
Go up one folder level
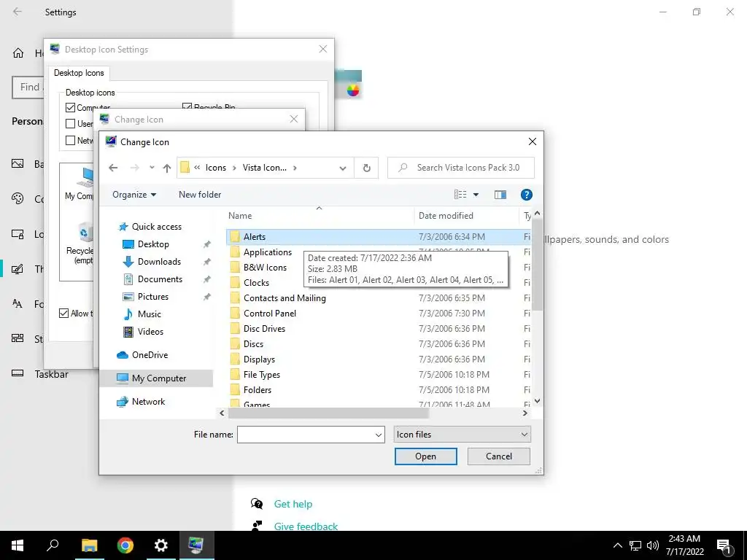(167, 168)
